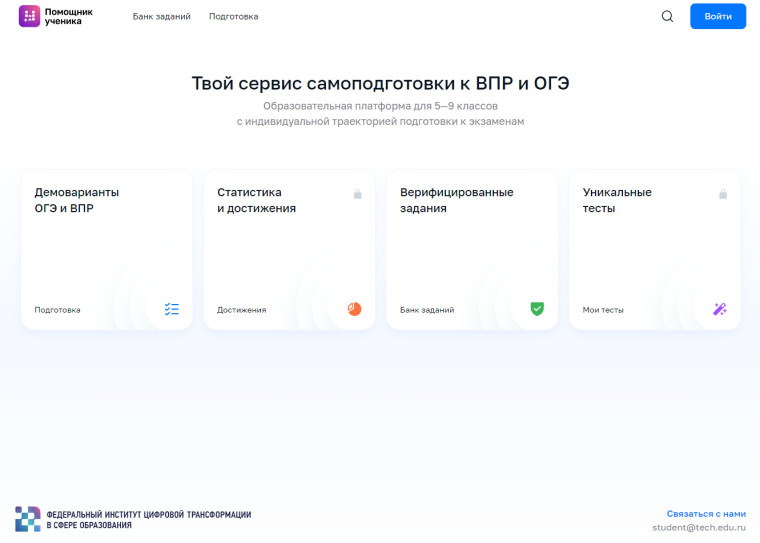Image resolution: width=760 pixels, height=543 pixels.
Task: Click the orange pie chart icon
Action: pyautogui.click(x=354, y=309)
